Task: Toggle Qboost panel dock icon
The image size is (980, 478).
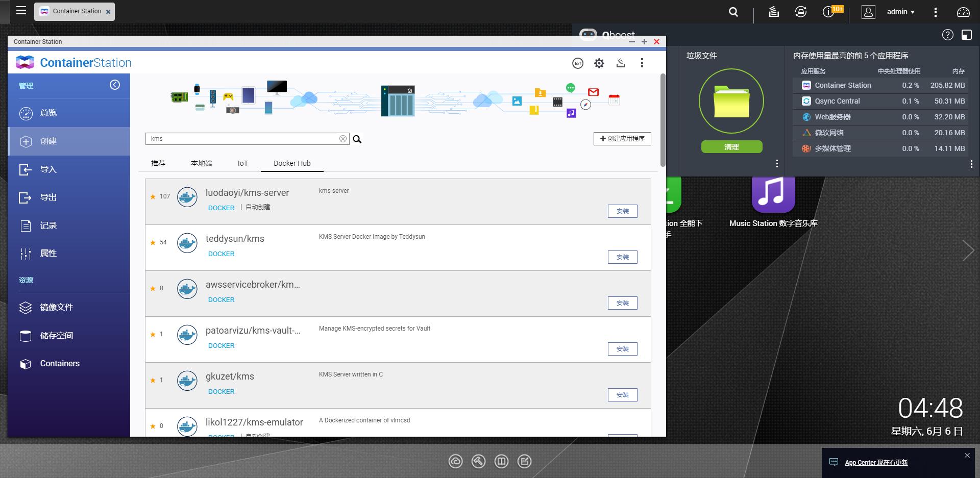Action: coord(967,35)
